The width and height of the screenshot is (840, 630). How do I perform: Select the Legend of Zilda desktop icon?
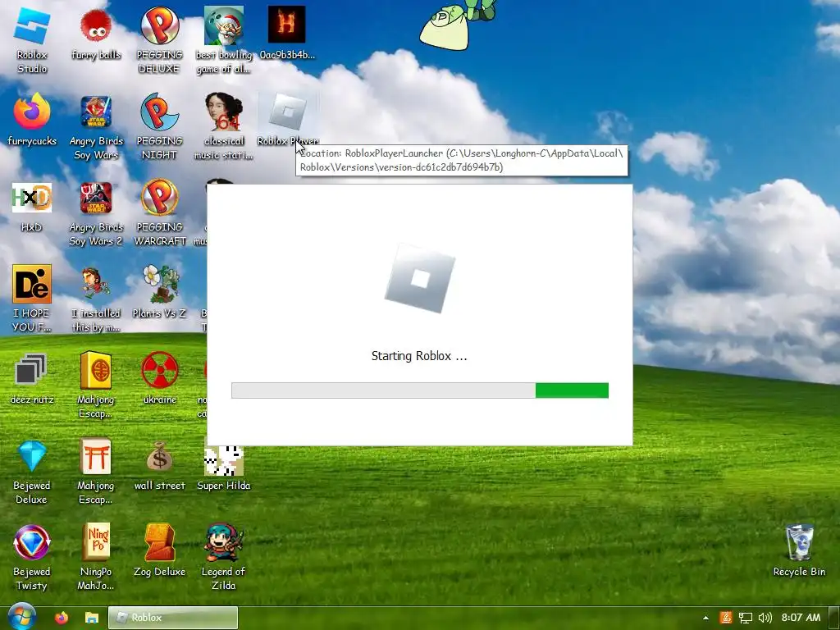click(x=223, y=558)
